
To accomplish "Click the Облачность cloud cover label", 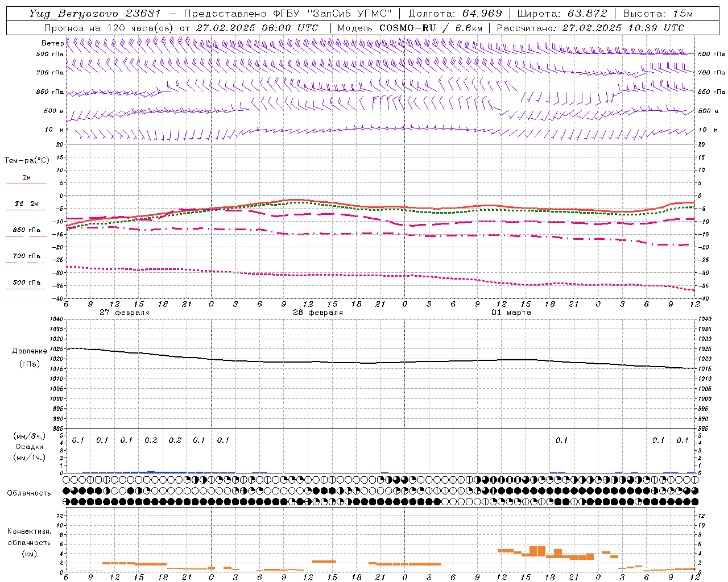I will pos(29,493).
